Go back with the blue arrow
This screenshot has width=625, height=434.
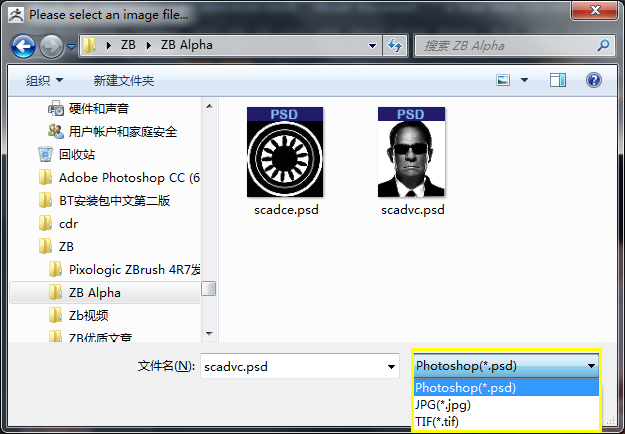(23, 46)
